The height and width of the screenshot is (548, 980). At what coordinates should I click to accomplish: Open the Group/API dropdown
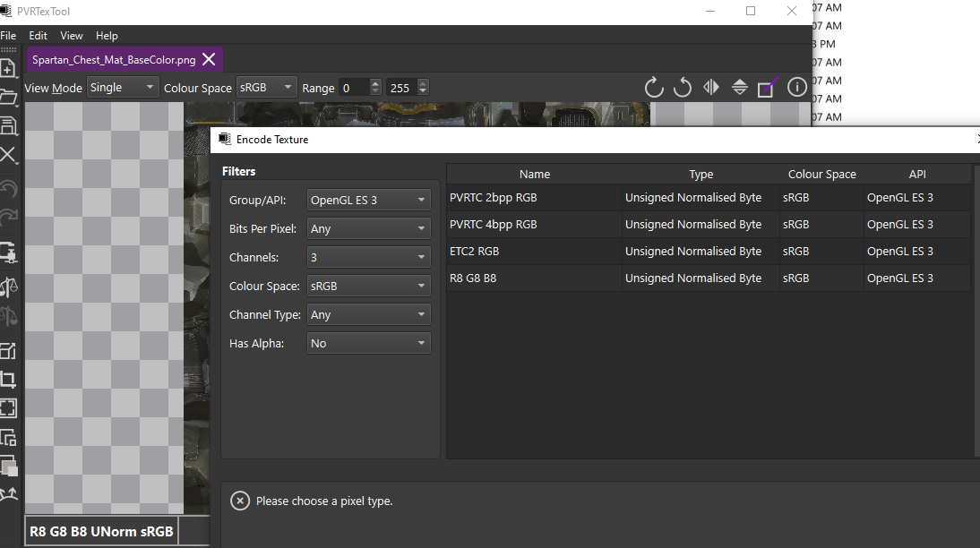pyautogui.click(x=368, y=201)
